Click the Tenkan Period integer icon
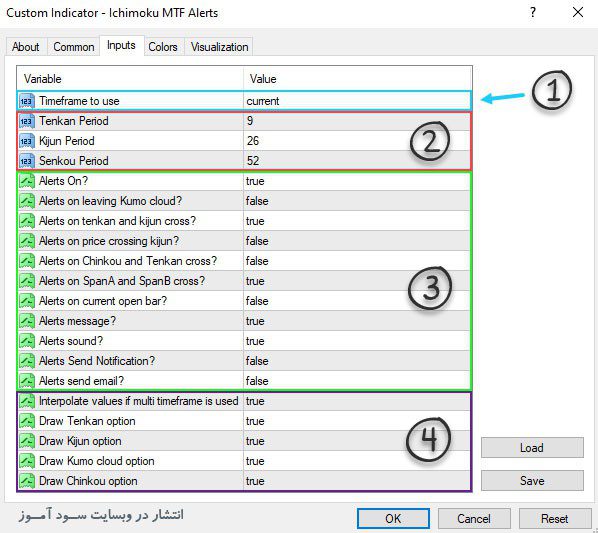The image size is (598, 533). 27,121
